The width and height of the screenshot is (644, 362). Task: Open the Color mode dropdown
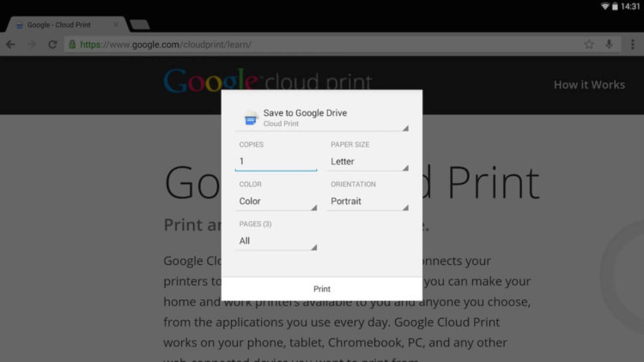[276, 202]
